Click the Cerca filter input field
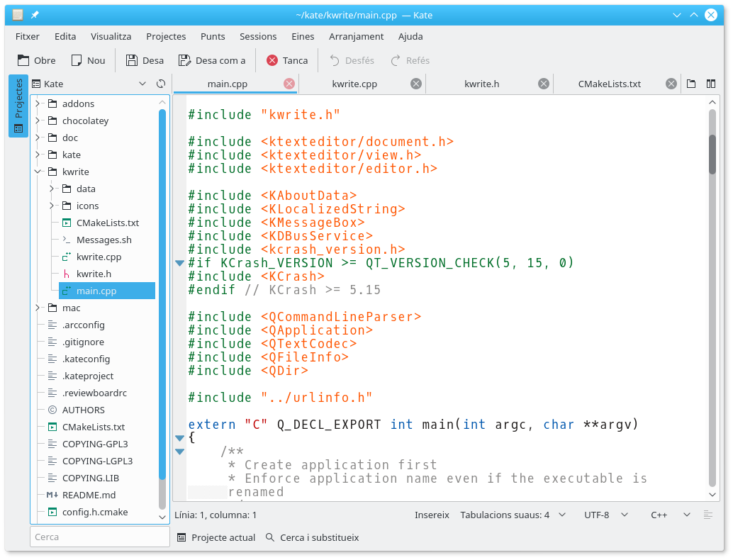733x560 pixels. pyautogui.click(x=99, y=537)
